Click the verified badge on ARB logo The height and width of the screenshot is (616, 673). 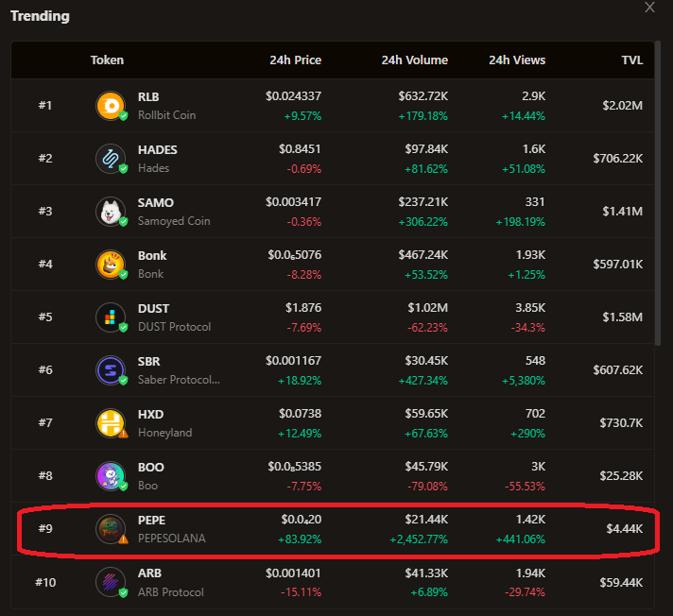pyautogui.click(x=123, y=592)
